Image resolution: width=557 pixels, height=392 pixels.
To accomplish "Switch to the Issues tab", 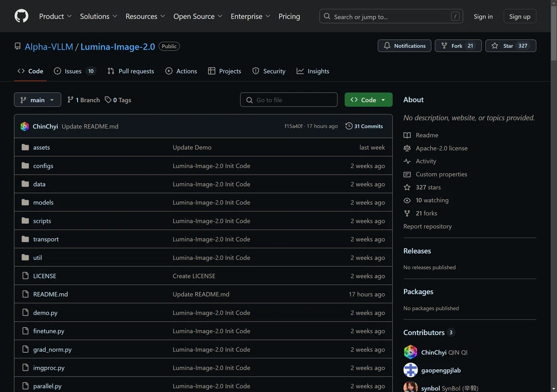I will coord(75,71).
